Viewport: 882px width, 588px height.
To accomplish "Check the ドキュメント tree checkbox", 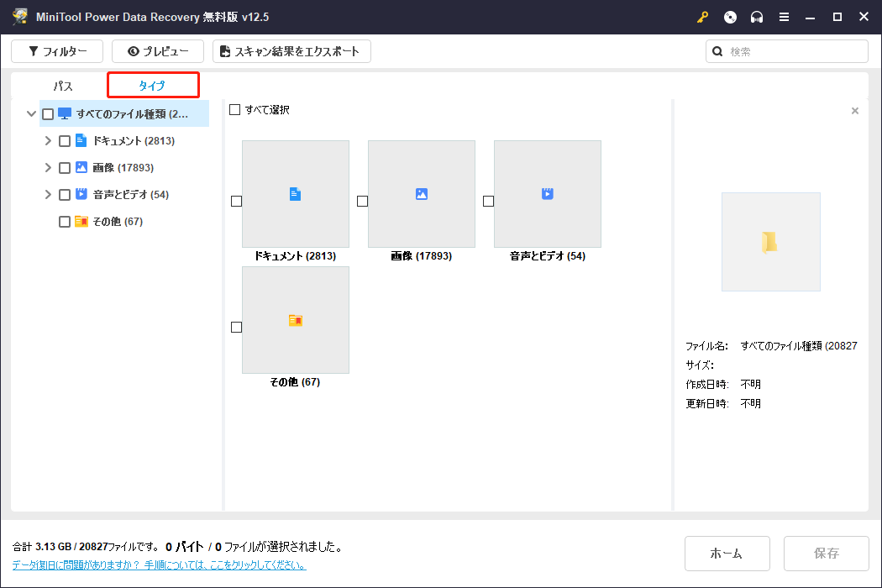I will coord(65,140).
